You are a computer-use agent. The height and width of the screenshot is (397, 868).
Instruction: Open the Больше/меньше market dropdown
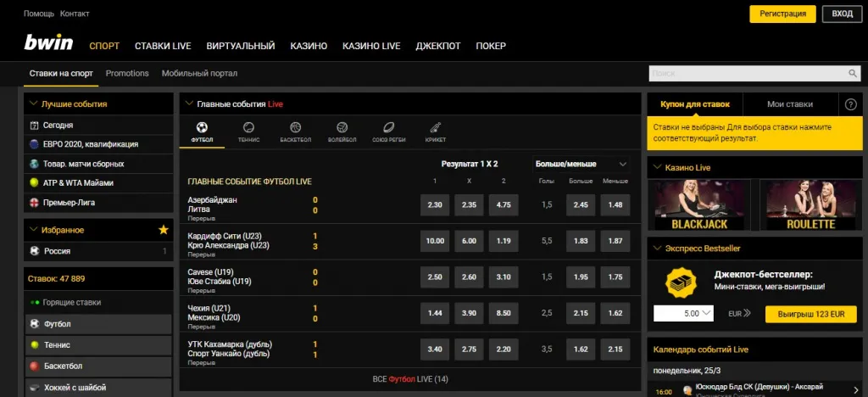(x=581, y=164)
